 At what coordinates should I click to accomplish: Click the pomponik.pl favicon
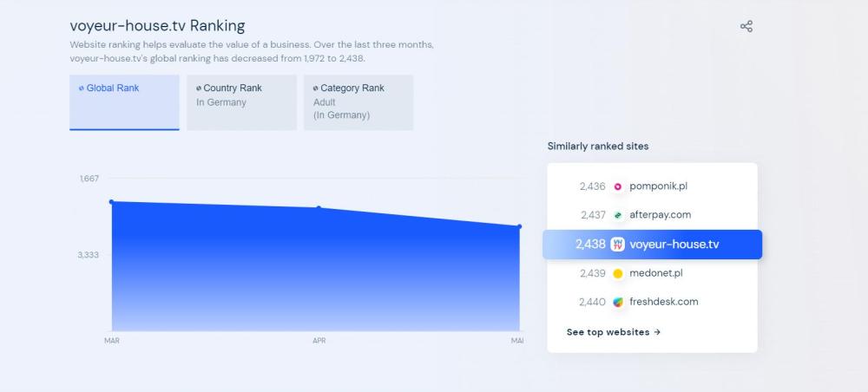pyautogui.click(x=618, y=186)
